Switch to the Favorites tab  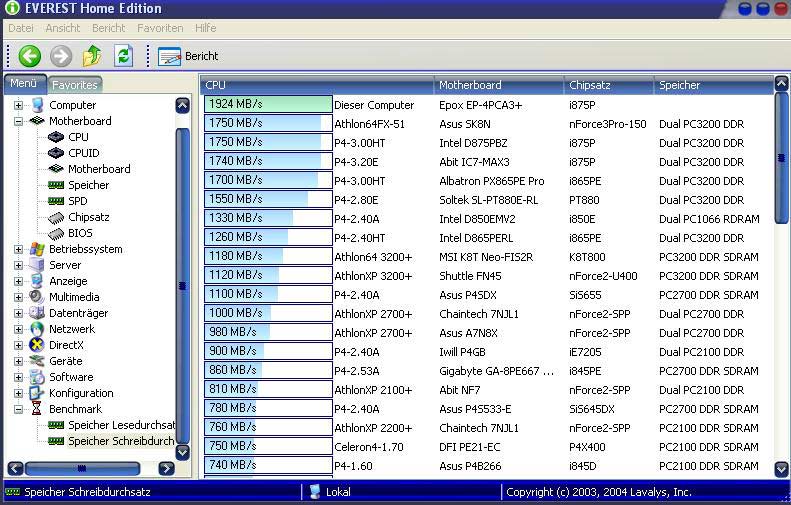[x=75, y=85]
